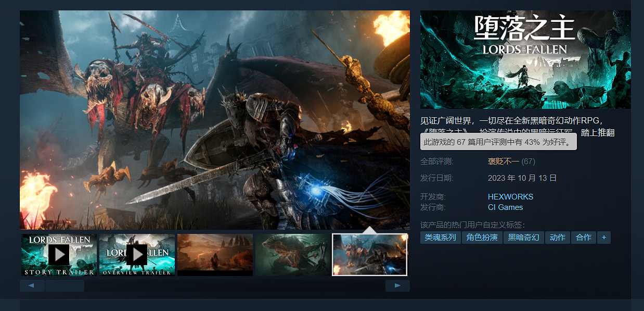
Task: Play the Story Trailer video thumbnail
Action: (x=59, y=255)
